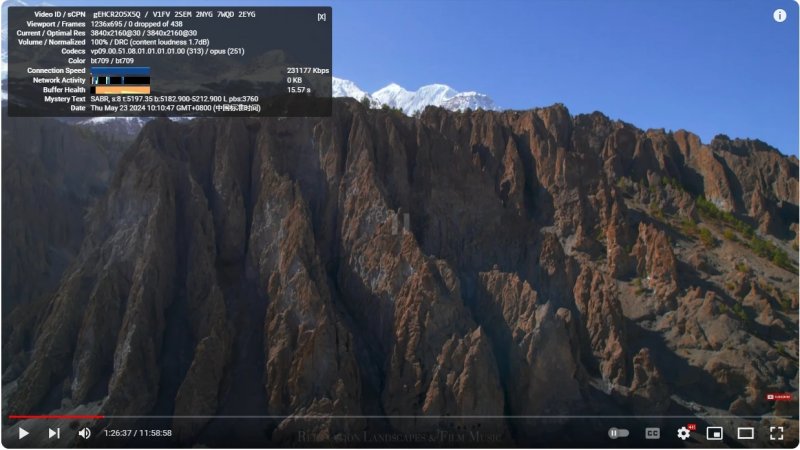Seek to the middle of progress bar
800x450 pixels.
400,417
